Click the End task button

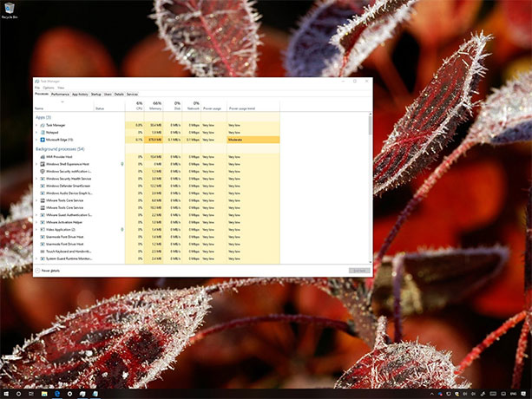tap(359, 271)
